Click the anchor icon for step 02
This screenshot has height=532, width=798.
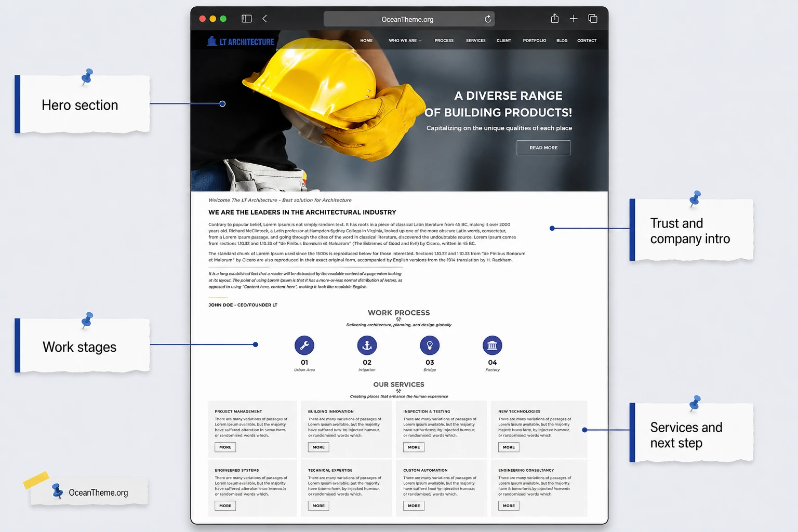coord(367,345)
